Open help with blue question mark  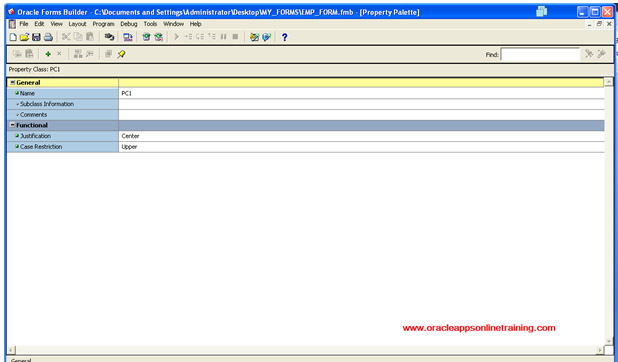click(285, 37)
